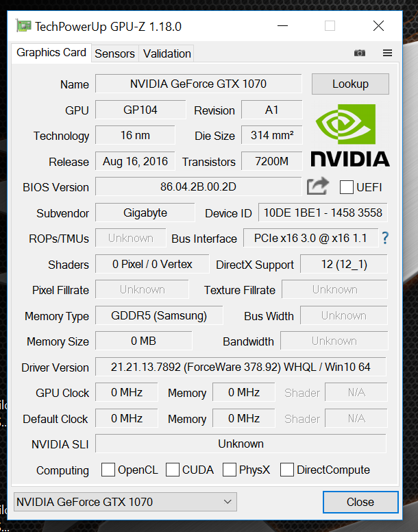
Task: Click the Default Clock row Memory 0 MHz field
Action: point(244,418)
